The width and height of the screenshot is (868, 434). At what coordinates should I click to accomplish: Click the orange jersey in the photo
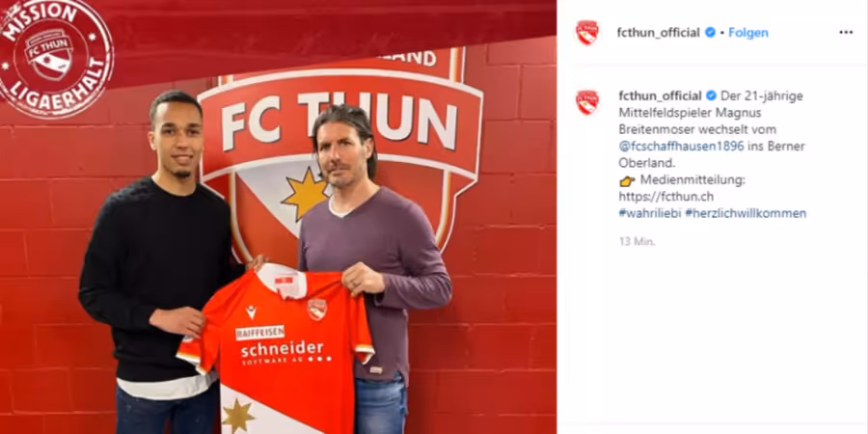277,349
